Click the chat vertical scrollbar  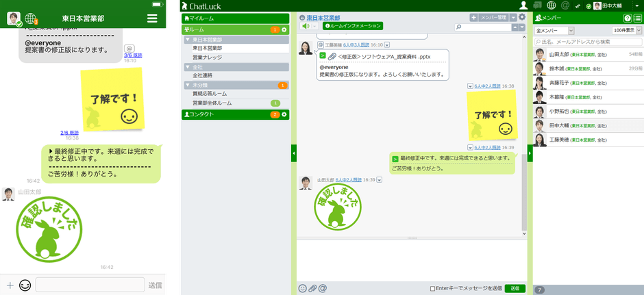click(x=523, y=192)
